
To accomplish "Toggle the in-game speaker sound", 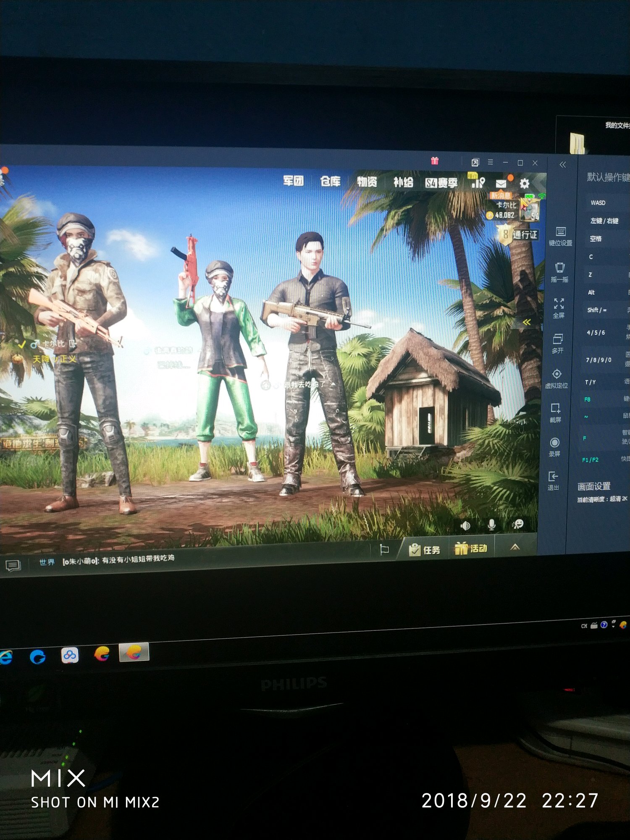I will tap(465, 525).
